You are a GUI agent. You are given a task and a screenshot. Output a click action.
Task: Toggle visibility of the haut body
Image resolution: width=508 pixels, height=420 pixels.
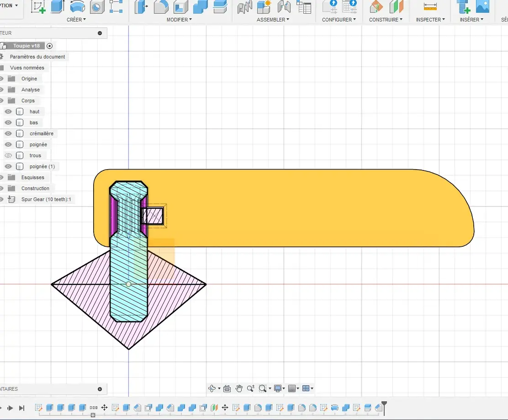click(8, 112)
